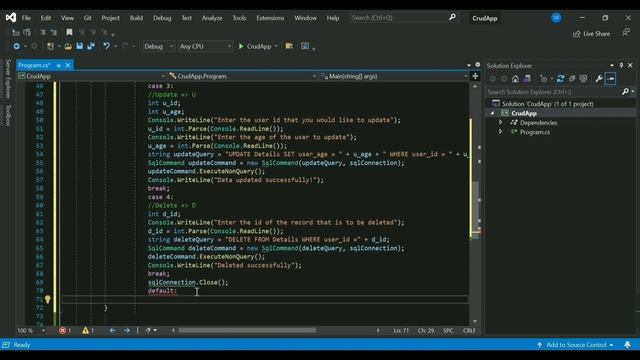The image size is (640, 360).
Task: Click Add to Source Control button
Action: click(576, 345)
